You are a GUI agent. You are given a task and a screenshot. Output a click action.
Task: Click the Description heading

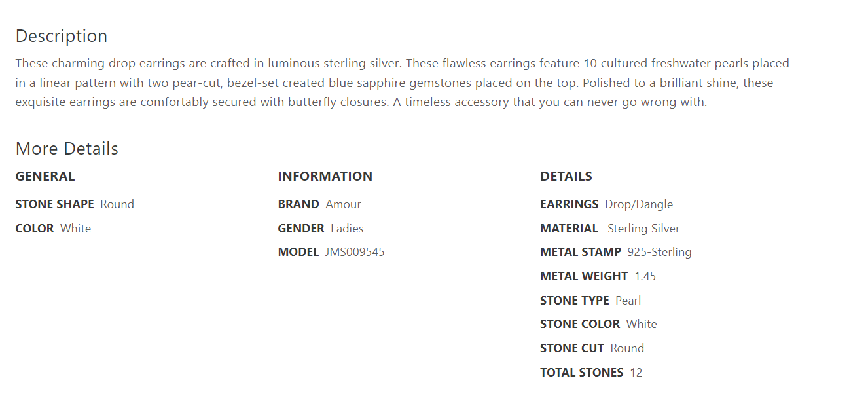point(61,36)
